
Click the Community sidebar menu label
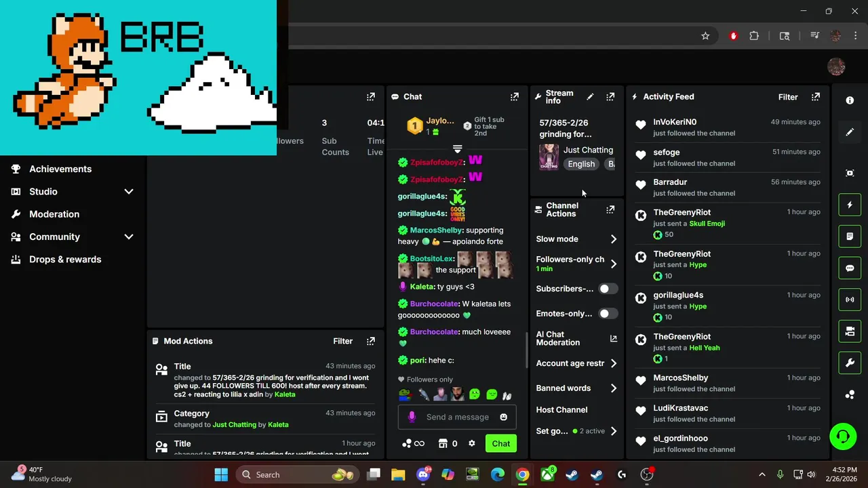54,237
